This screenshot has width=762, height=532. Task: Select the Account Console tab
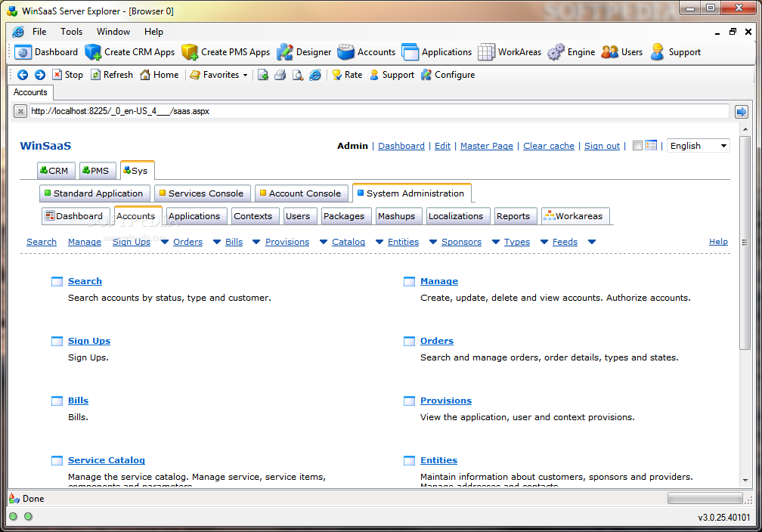(302, 193)
